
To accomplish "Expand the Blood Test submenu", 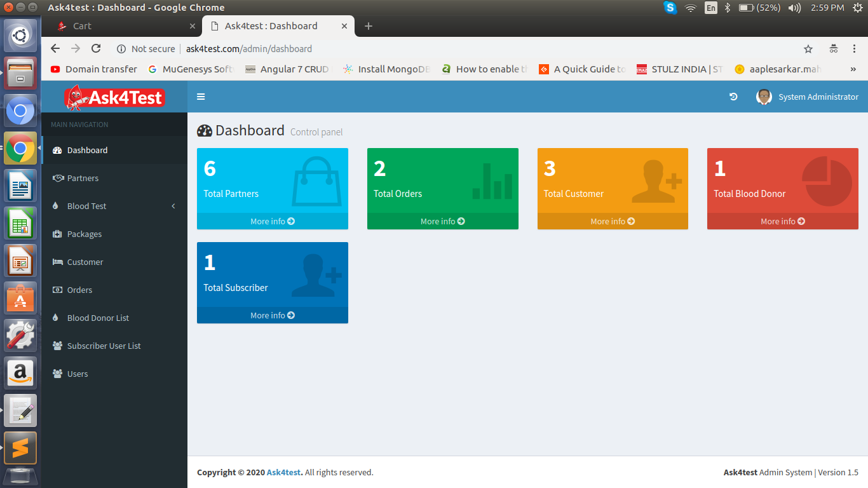I will [173, 207].
